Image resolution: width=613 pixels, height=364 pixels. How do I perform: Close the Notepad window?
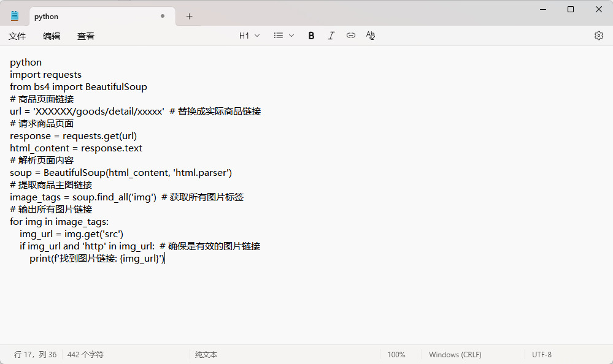click(x=598, y=9)
